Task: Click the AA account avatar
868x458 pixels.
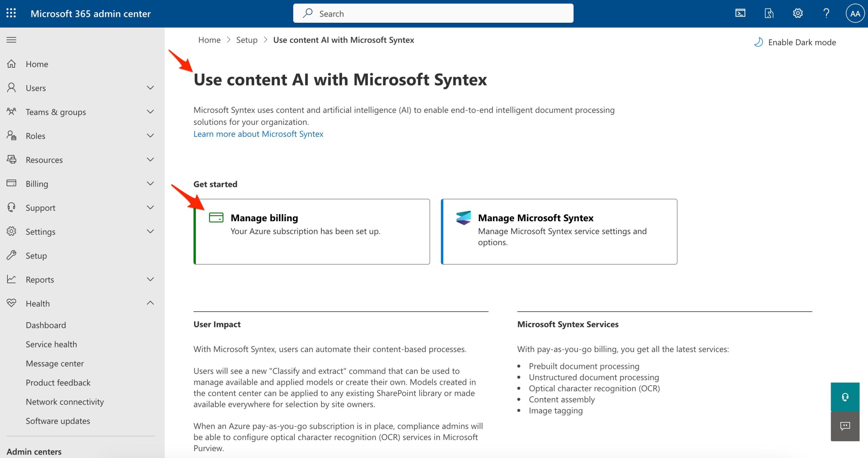Action: [855, 13]
